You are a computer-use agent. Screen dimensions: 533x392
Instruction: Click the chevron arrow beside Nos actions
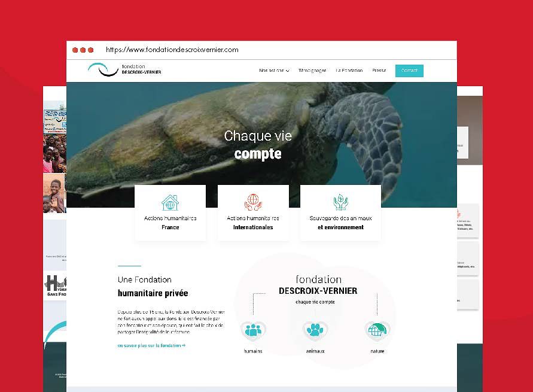pyautogui.click(x=288, y=71)
